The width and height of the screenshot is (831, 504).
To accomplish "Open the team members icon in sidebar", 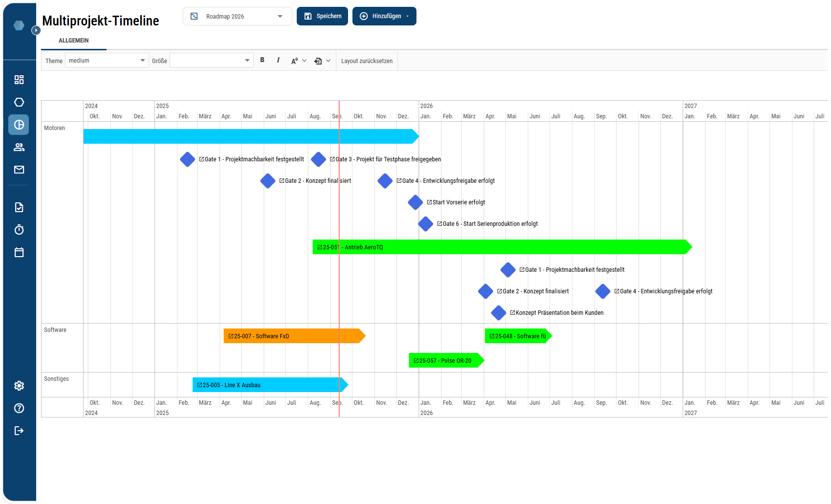I will pos(19,147).
